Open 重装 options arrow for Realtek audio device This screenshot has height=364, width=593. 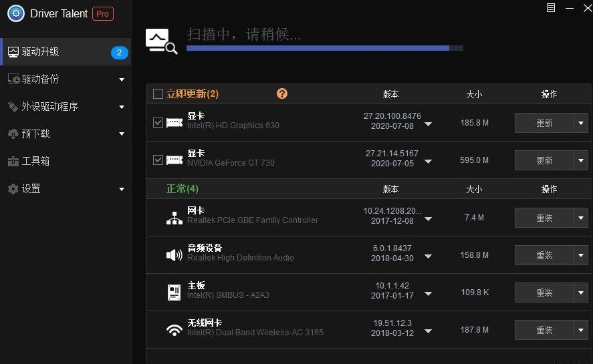[581, 255]
